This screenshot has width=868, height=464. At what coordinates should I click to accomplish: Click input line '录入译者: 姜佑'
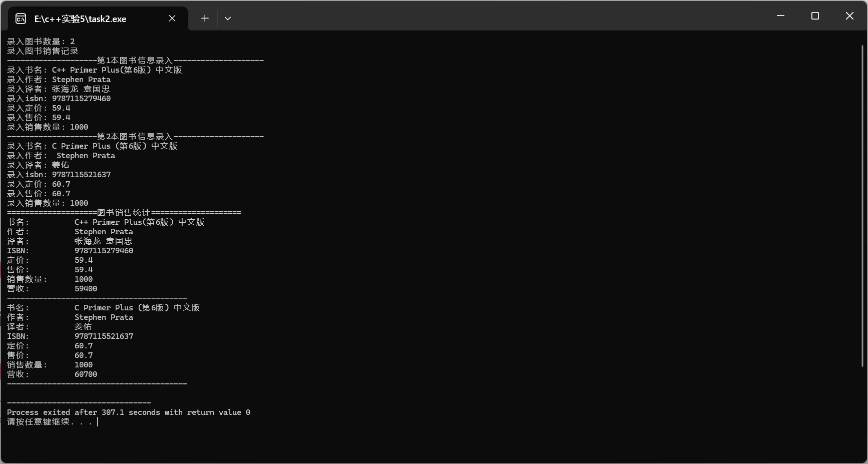click(38, 165)
